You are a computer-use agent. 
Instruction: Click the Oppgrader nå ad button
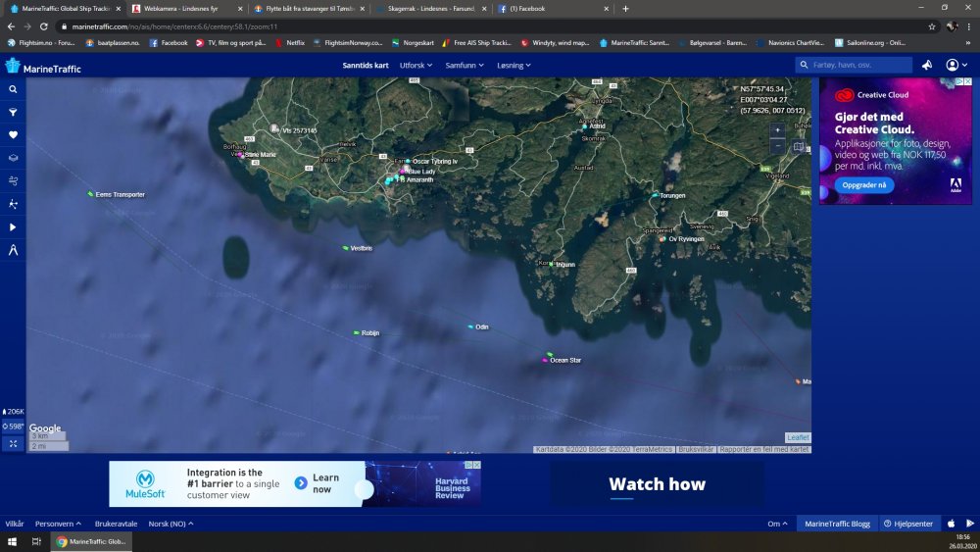point(863,185)
